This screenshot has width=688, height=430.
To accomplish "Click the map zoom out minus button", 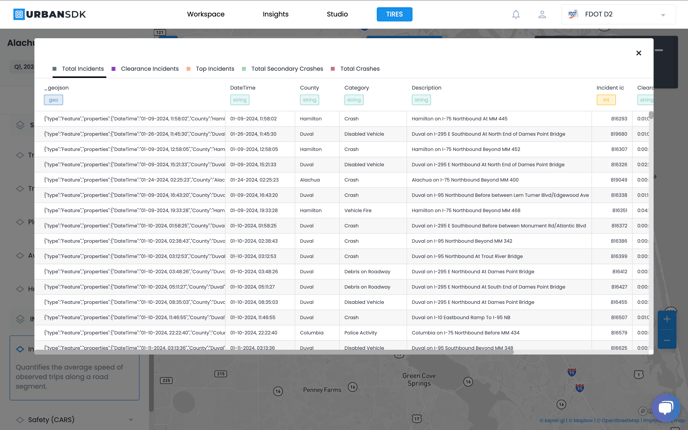I will (x=666, y=340).
